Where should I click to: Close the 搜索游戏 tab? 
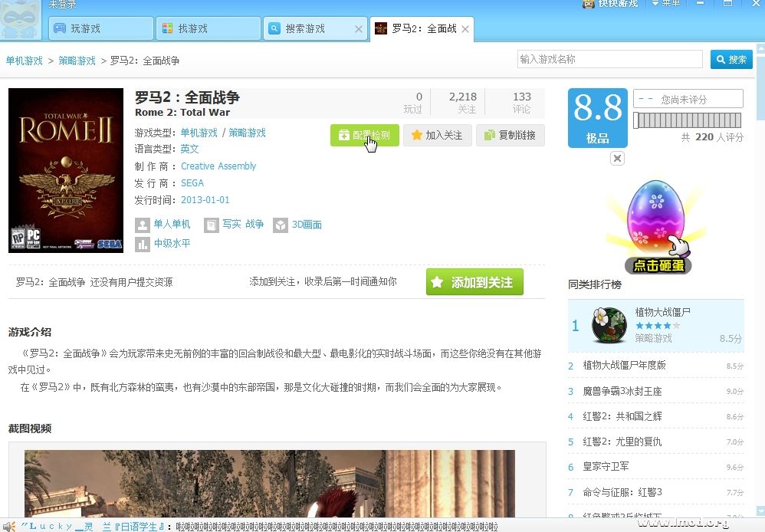tap(358, 29)
